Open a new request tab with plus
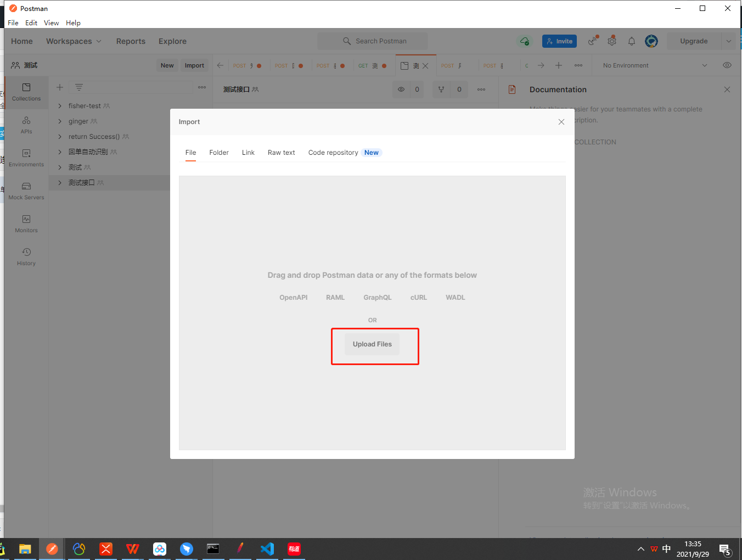Screen dimensions: 742x560 pyautogui.click(x=559, y=65)
